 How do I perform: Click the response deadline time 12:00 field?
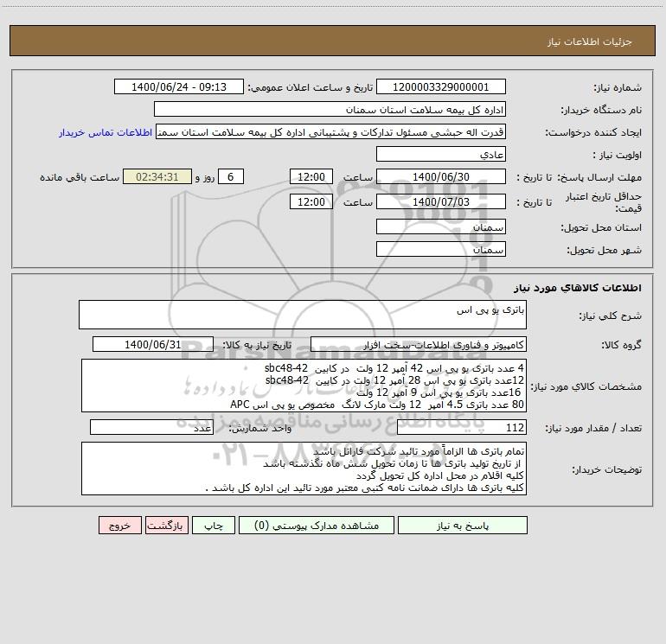tap(311, 176)
